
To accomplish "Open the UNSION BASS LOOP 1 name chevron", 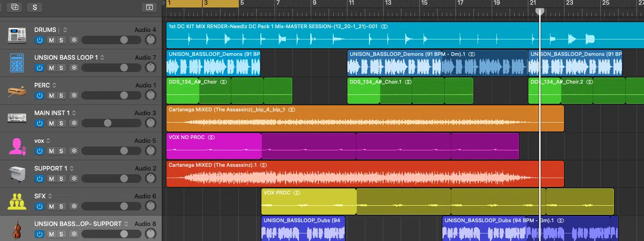I will (x=102, y=57).
